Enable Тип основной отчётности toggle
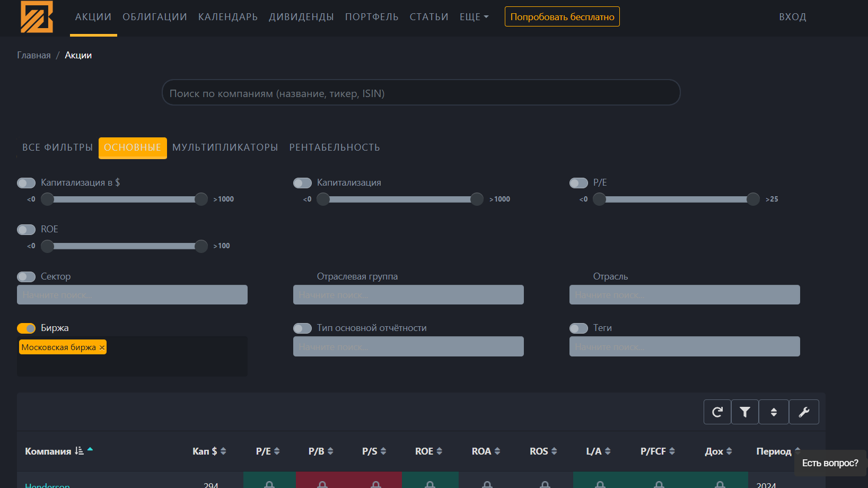868x488 pixels. tap(302, 328)
